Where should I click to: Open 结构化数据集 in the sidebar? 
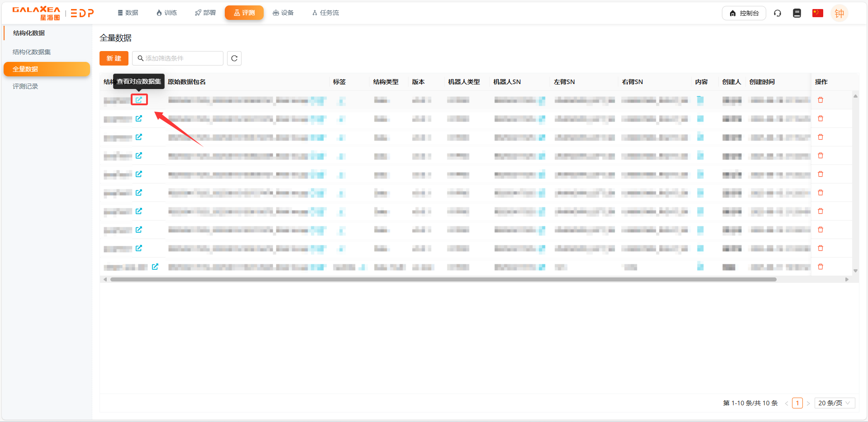(32, 52)
